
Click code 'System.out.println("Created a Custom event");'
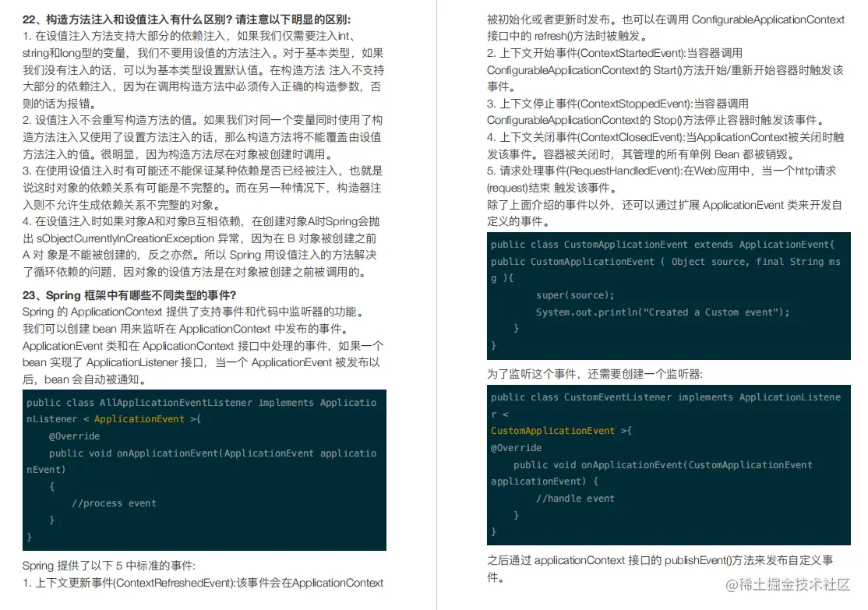click(662, 312)
